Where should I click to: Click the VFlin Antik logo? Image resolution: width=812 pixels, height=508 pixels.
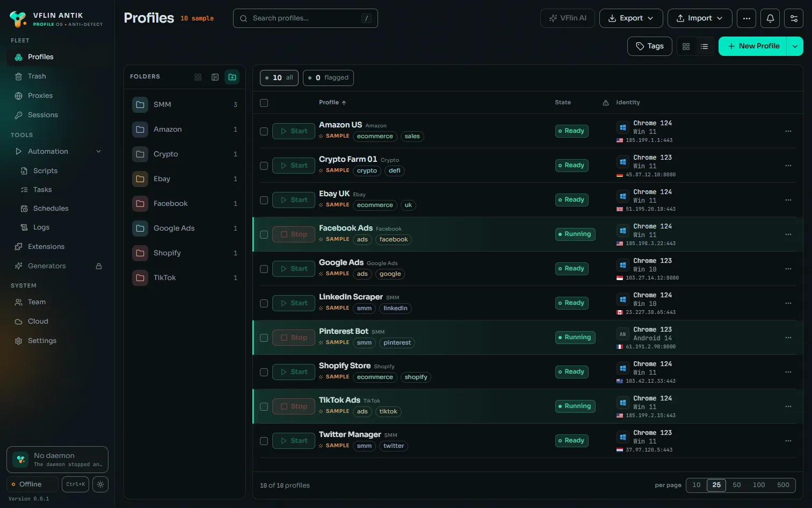(18, 19)
